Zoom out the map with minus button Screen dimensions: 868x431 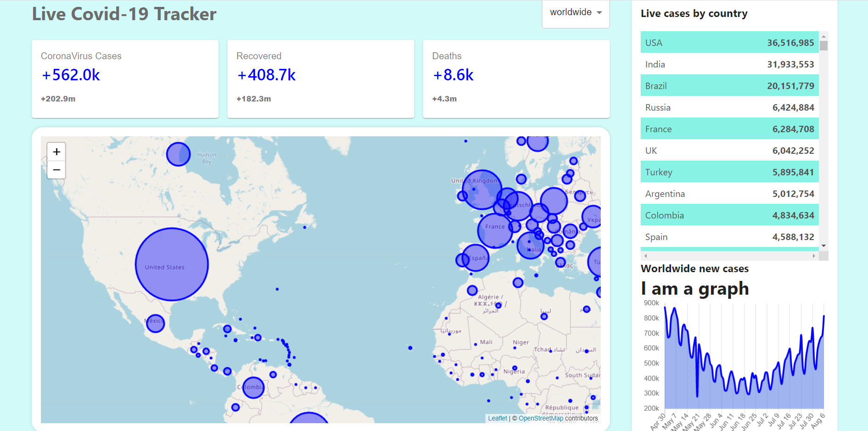(x=56, y=170)
